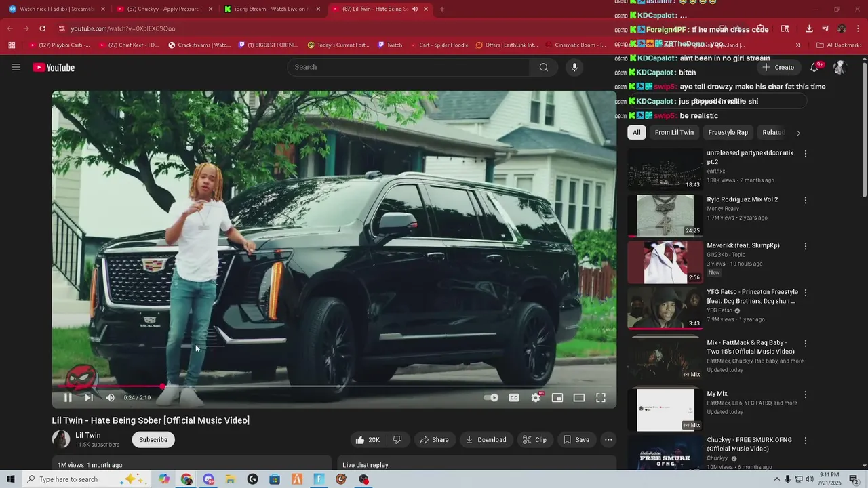This screenshot has height=488, width=868.
Task: Open a new browser tab plus
Action: 442,9
